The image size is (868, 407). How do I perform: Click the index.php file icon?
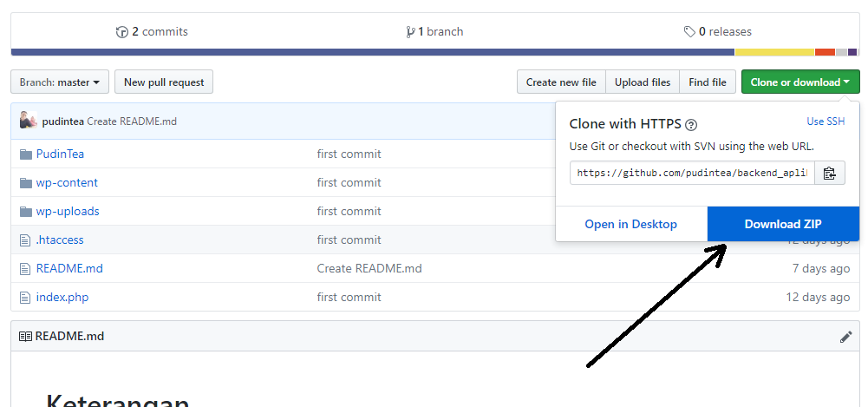point(25,298)
